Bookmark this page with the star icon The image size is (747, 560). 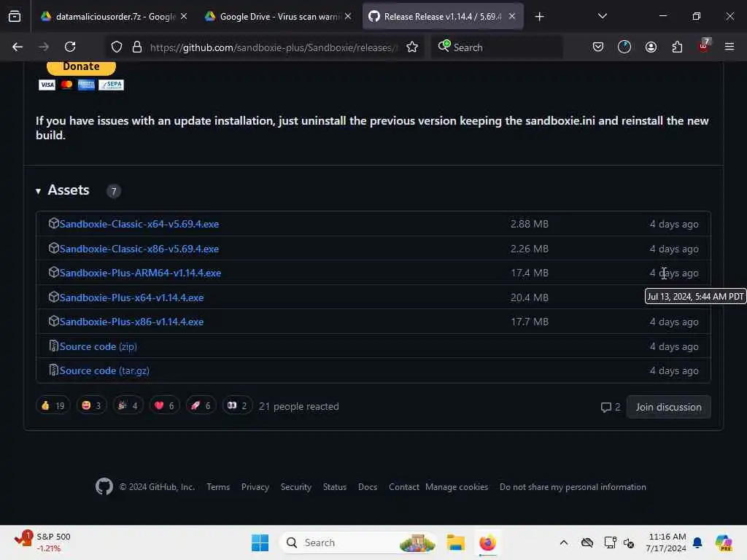click(412, 47)
